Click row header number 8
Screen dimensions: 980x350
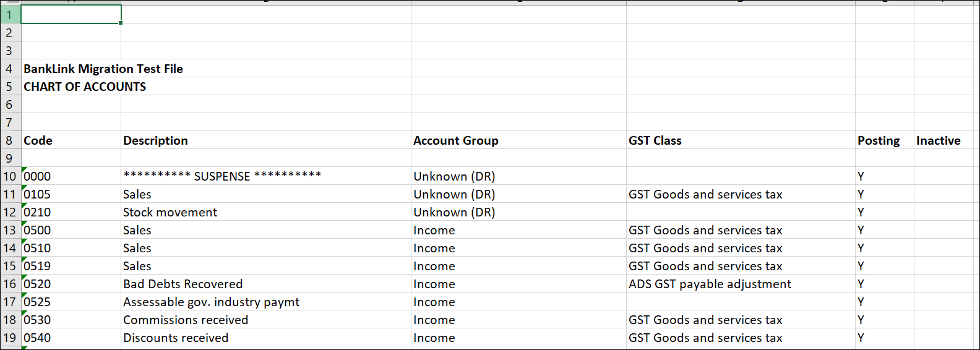tap(9, 140)
